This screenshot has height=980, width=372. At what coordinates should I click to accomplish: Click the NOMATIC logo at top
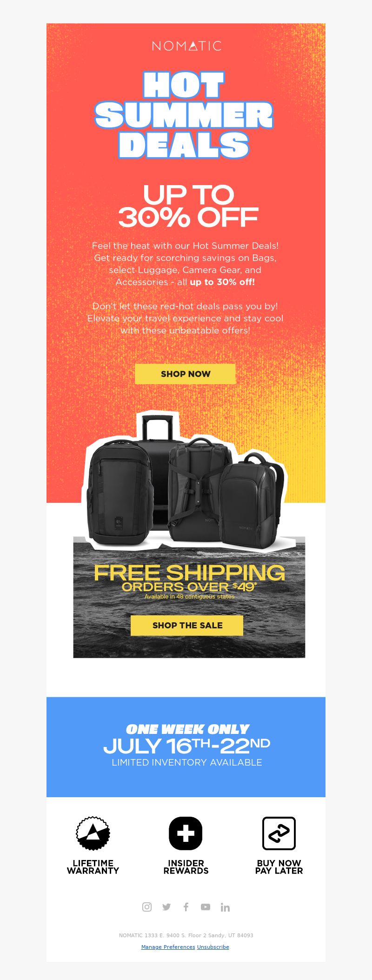(186, 46)
